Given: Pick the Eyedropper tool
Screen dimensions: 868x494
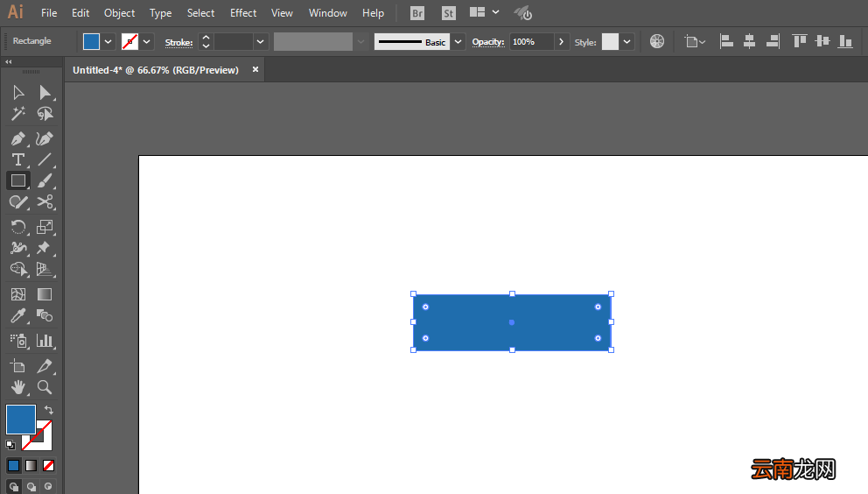Looking at the screenshot, I should [17, 316].
